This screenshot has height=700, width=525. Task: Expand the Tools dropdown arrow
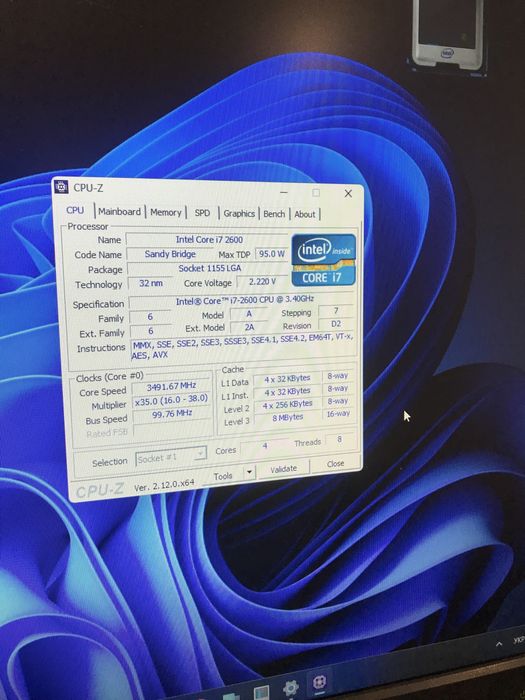tap(249, 472)
